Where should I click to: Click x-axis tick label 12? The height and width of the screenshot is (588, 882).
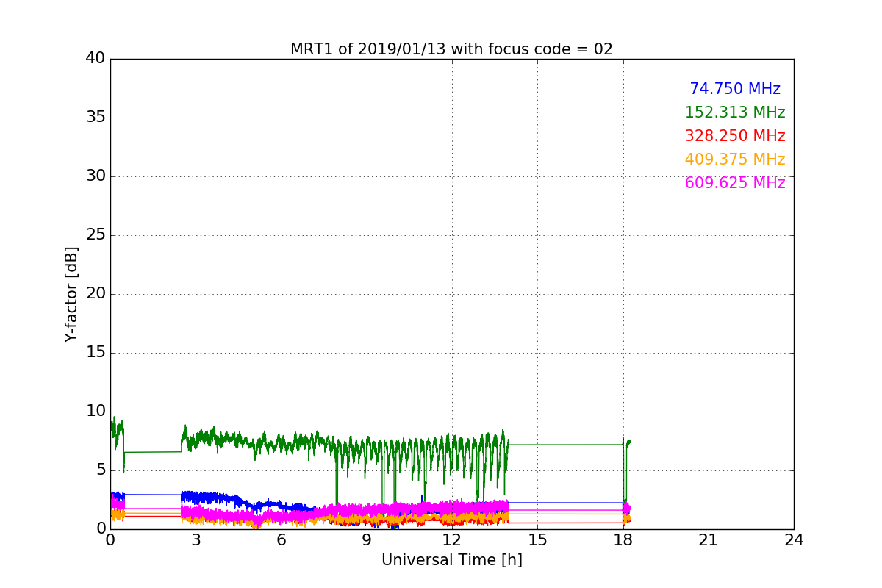point(452,540)
